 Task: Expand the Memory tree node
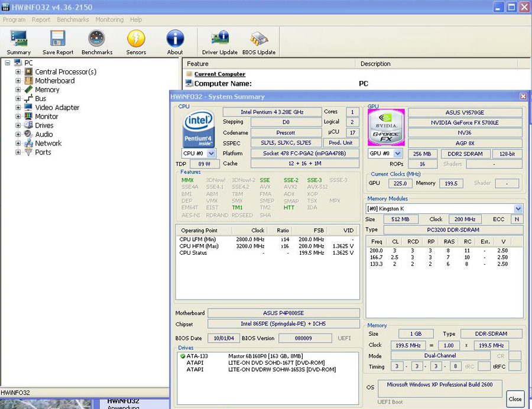(18, 89)
